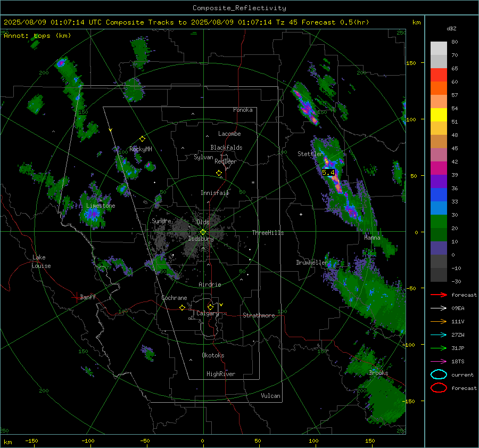Click the Sundre label
479x448 pixels.
[x=161, y=221]
